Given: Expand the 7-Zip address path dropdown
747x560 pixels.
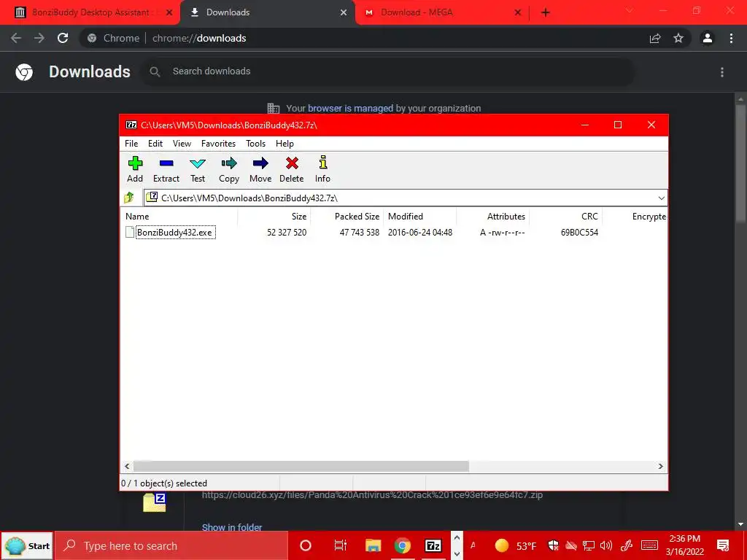Looking at the screenshot, I should point(661,198).
